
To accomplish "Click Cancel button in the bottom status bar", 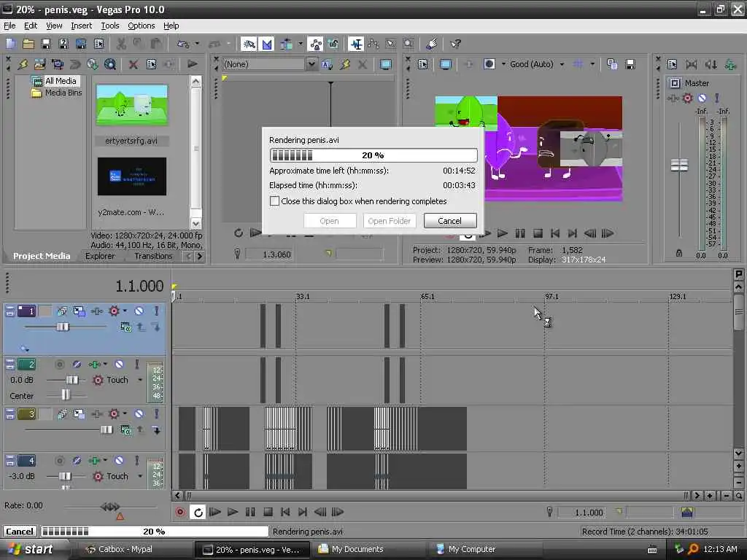I will (20, 532).
